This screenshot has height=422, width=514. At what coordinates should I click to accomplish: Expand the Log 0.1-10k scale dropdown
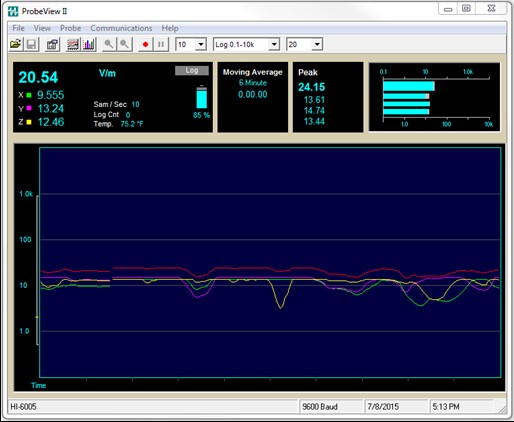274,44
